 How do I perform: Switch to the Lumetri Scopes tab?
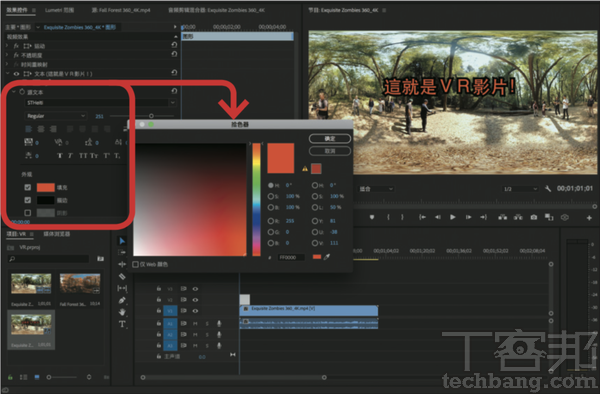(x=59, y=10)
